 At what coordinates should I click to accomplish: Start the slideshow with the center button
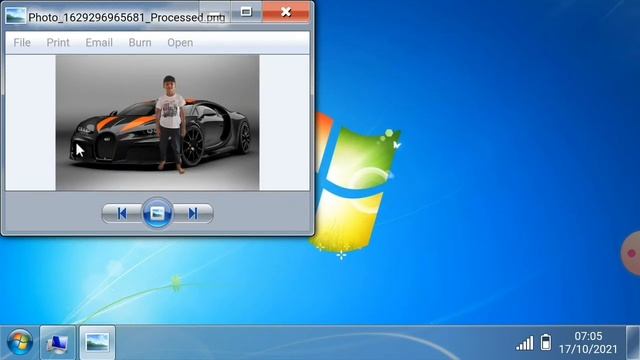pyautogui.click(x=158, y=213)
